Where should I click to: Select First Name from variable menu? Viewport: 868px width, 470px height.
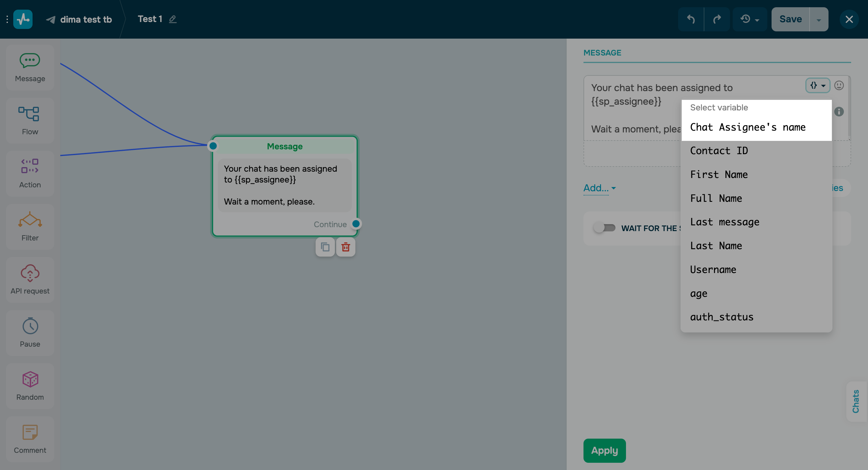719,174
